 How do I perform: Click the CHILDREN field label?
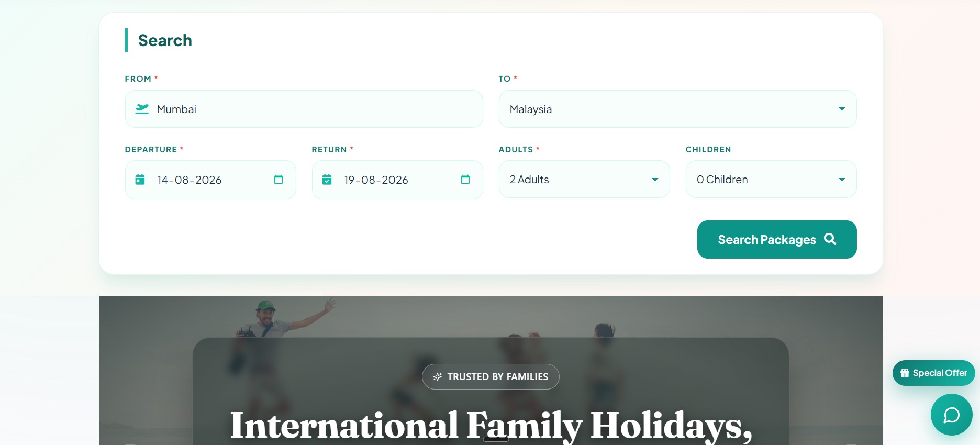tap(708, 149)
